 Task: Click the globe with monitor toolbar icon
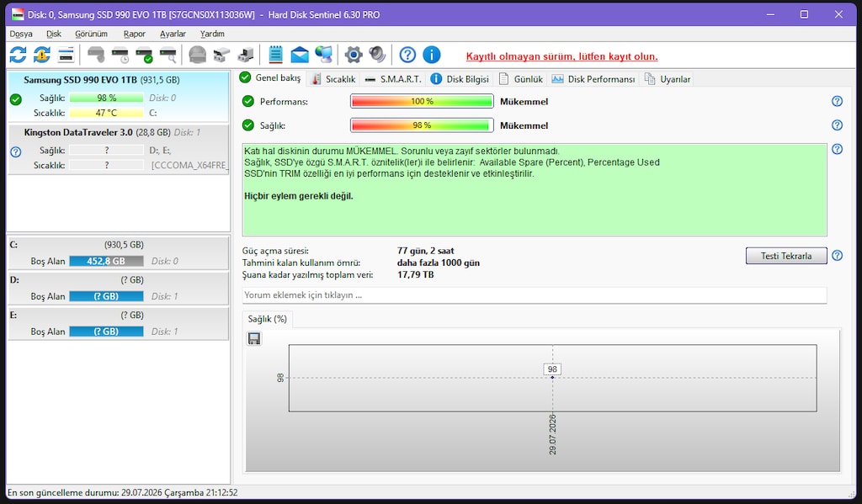[324, 55]
